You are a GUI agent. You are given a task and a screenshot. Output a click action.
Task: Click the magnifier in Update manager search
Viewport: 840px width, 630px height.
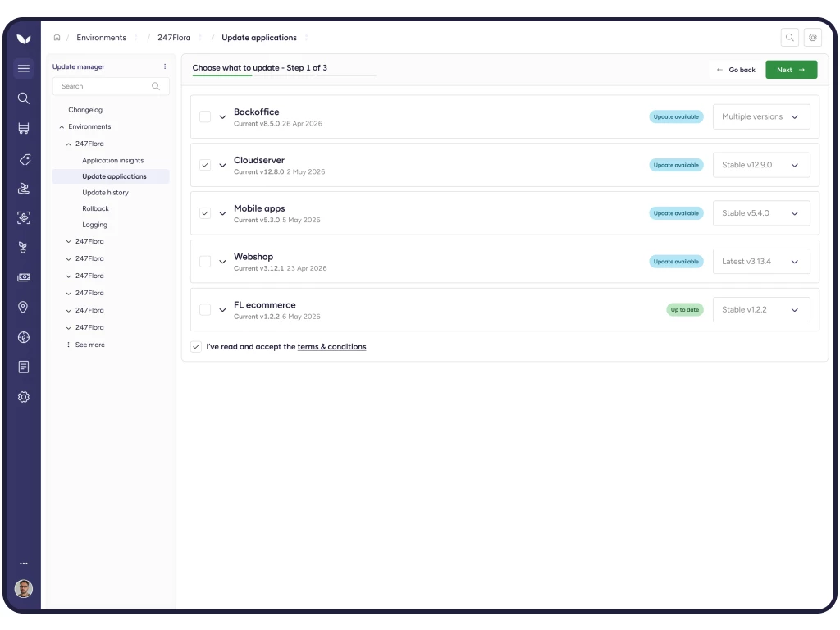(x=156, y=86)
